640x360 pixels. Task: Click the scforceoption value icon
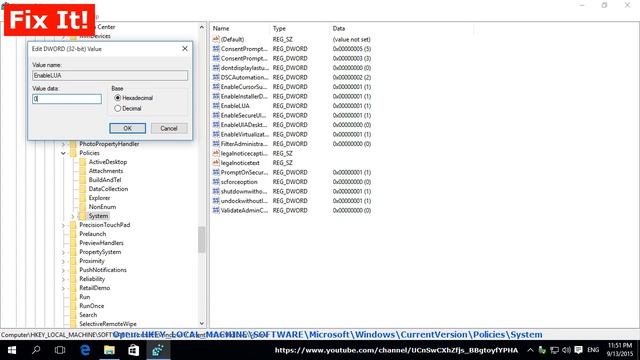click(216, 182)
